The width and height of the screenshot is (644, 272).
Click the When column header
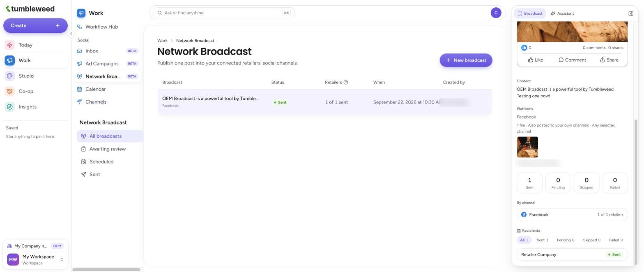coord(379,82)
